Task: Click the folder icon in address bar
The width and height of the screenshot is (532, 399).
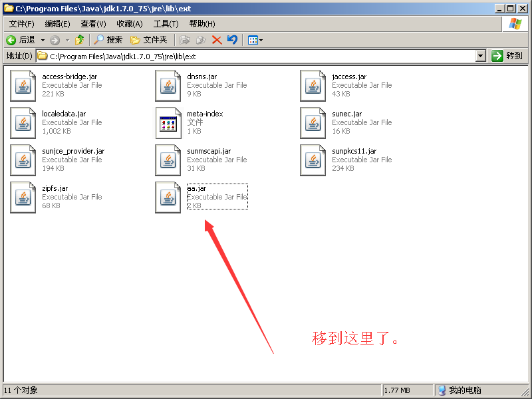Action: tap(43, 56)
